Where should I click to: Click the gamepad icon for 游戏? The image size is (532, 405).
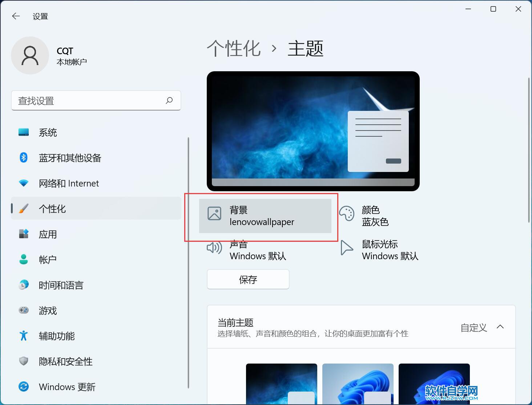(24, 310)
